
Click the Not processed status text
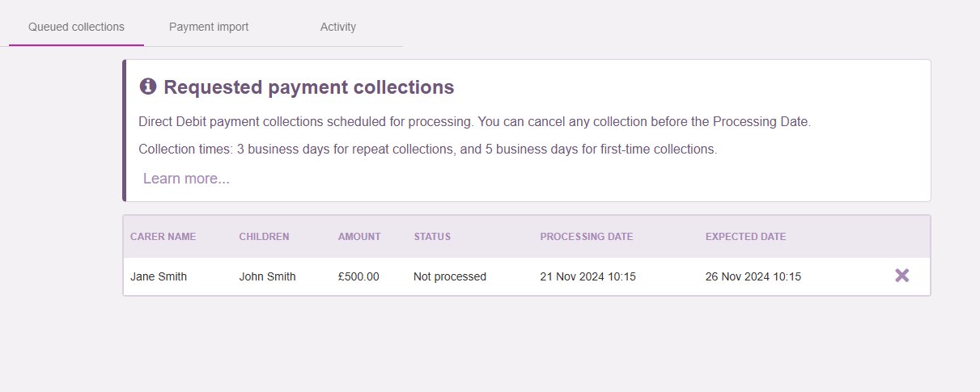(x=450, y=276)
